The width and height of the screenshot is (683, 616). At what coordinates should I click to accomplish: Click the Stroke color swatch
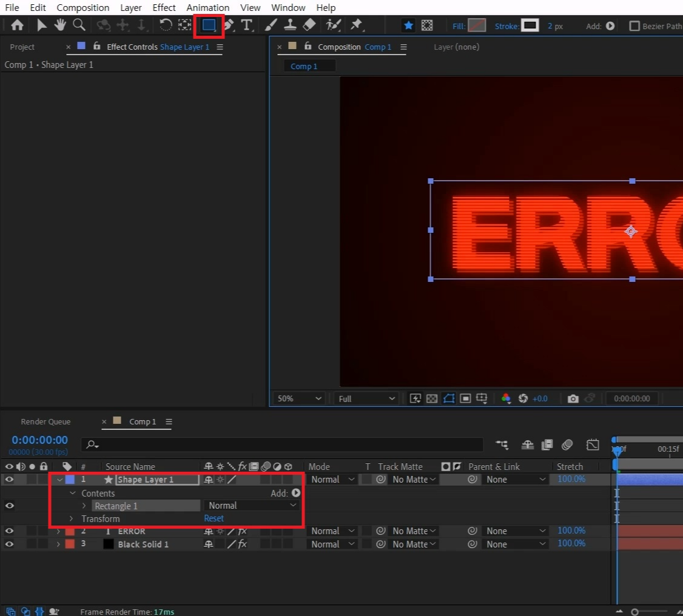click(530, 25)
